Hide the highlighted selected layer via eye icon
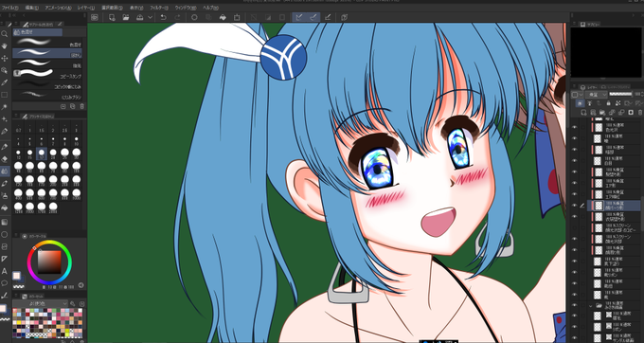The width and height of the screenshot is (644, 343). click(574, 206)
